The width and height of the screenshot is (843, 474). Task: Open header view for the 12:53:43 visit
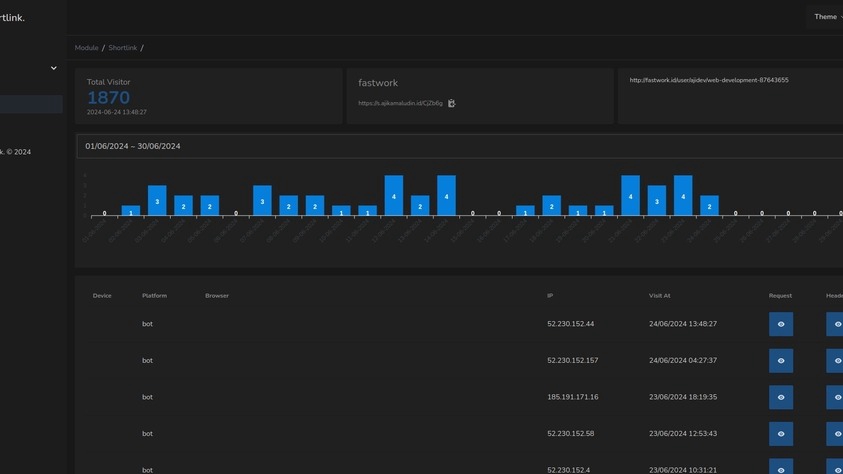836,433
